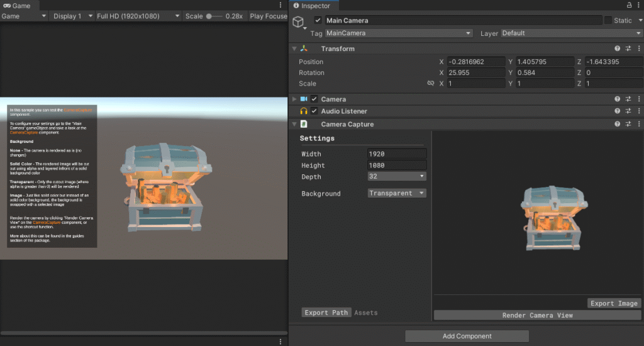Click the GameObject cube icon in Inspector
This screenshot has height=346, width=644.
tap(299, 22)
